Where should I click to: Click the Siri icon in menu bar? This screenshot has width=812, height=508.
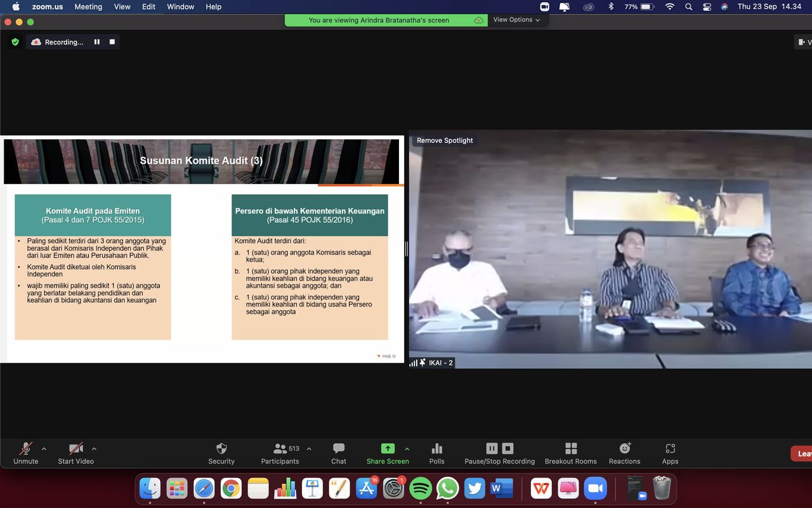[724, 6]
